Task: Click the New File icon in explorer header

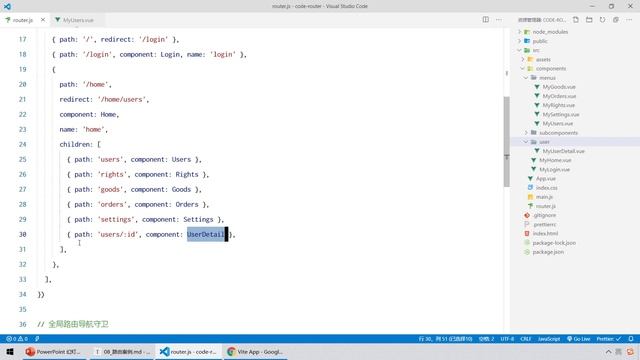Action: 576,20
